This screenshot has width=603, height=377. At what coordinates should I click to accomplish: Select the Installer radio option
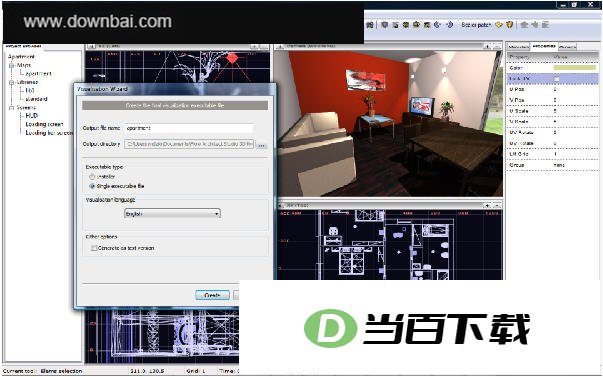(92, 177)
